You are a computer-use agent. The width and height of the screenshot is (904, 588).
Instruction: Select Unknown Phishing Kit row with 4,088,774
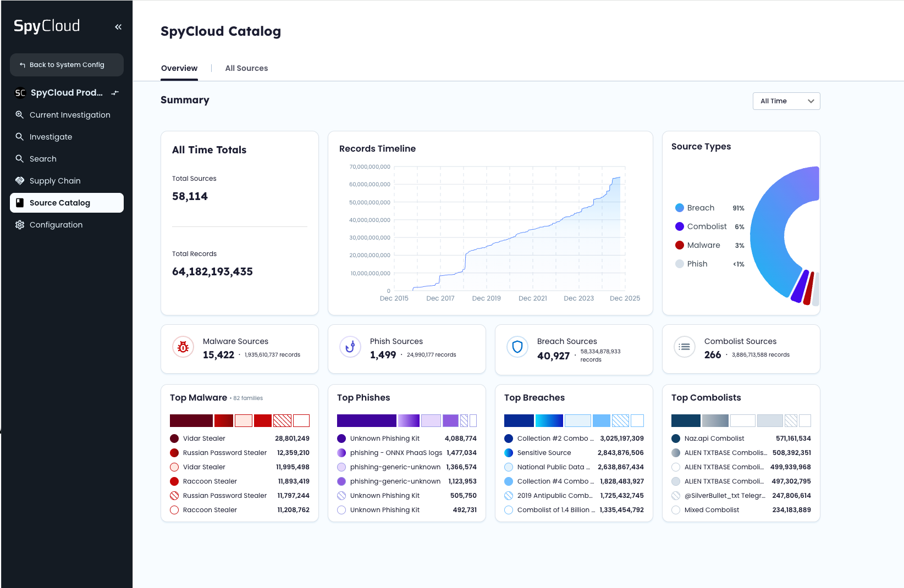pyautogui.click(x=407, y=439)
